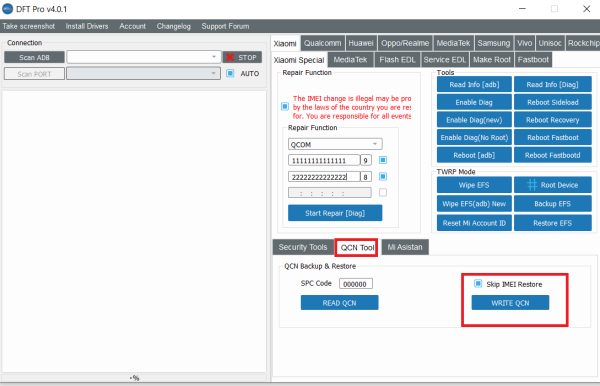
Task: Click the SPC Code input field
Action: pyautogui.click(x=355, y=283)
